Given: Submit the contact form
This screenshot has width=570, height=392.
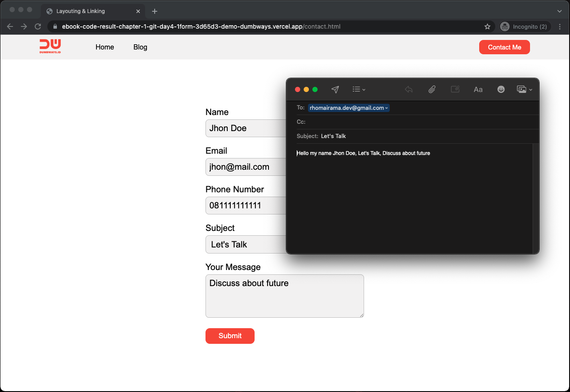Looking at the screenshot, I should (230, 336).
